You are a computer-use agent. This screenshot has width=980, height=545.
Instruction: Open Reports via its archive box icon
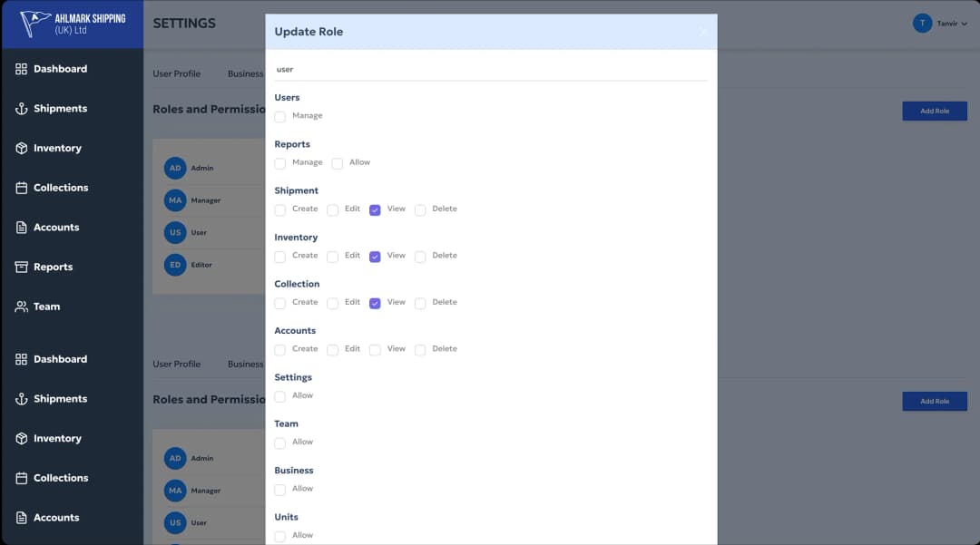(22, 267)
